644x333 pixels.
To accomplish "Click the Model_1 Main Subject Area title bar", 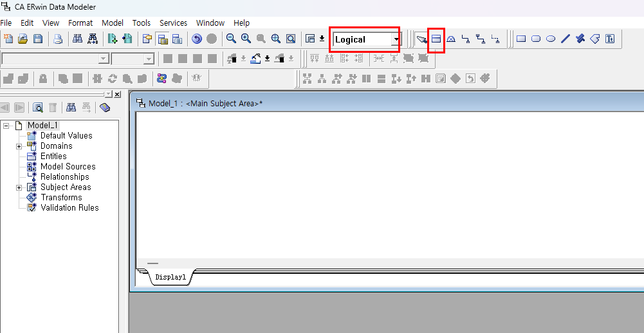I will (386, 103).
